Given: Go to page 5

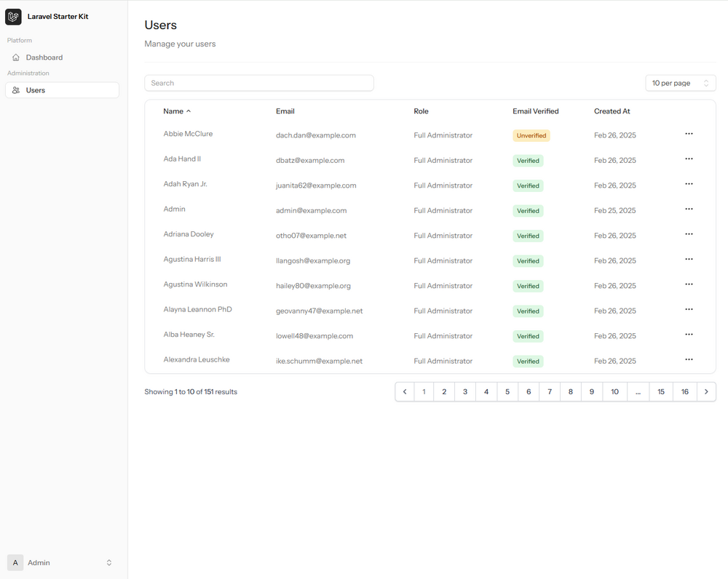Looking at the screenshot, I should [507, 391].
